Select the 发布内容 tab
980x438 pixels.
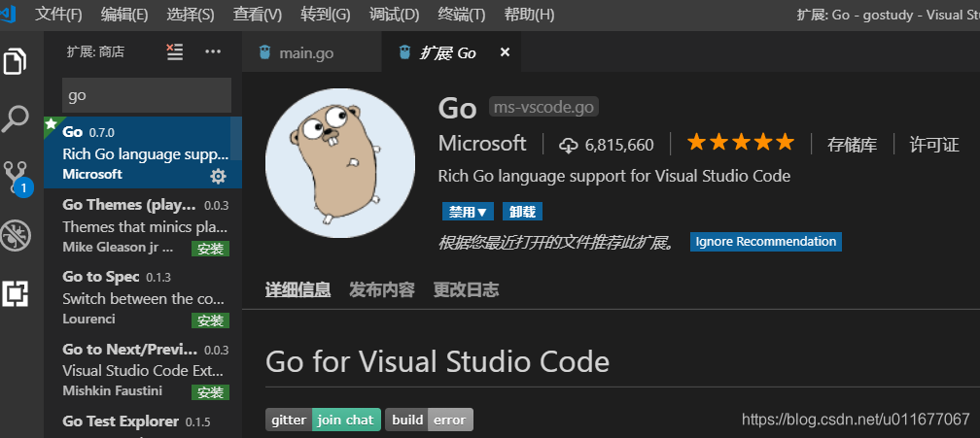click(x=382, y=289)
